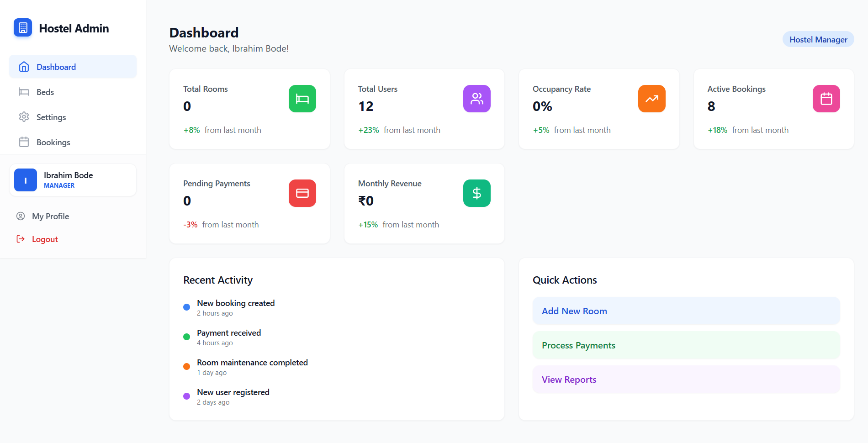Click the dollar icon on Monthly Revenue card
The height and width of the screenshot is (443, 868).
click(x=476, y=193)
